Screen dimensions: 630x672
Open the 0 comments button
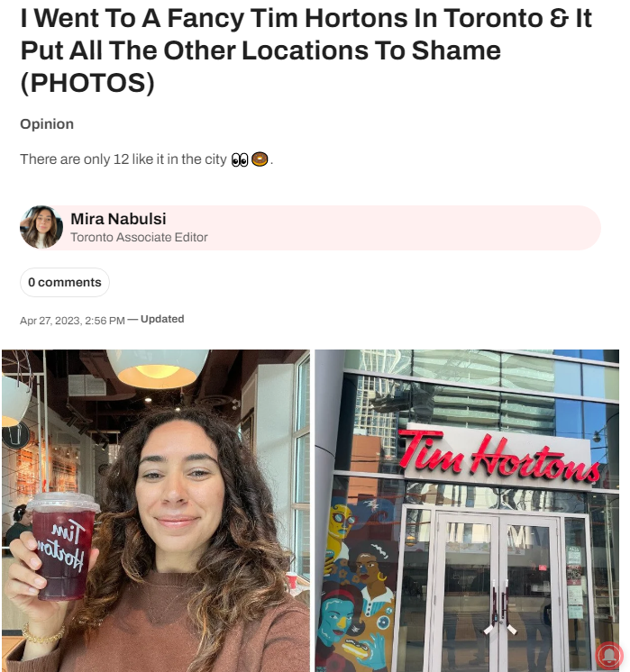(x=65, y=283)
